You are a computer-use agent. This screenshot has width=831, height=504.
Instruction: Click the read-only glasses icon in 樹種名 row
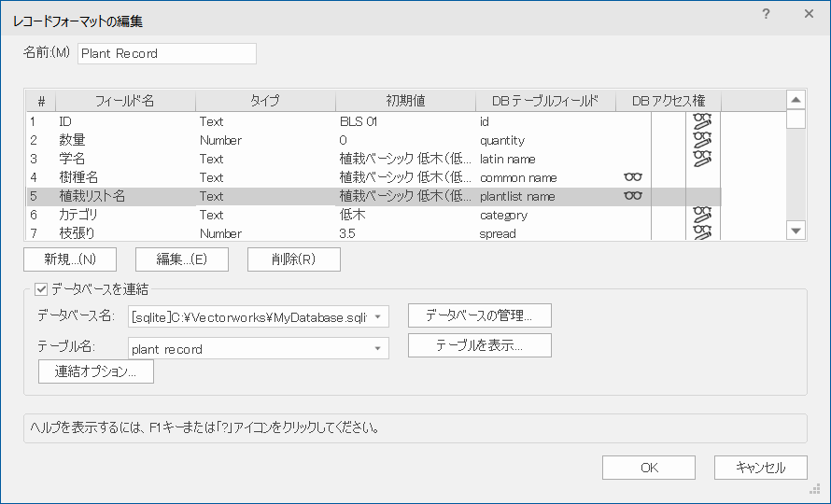(x=633, y=177)
